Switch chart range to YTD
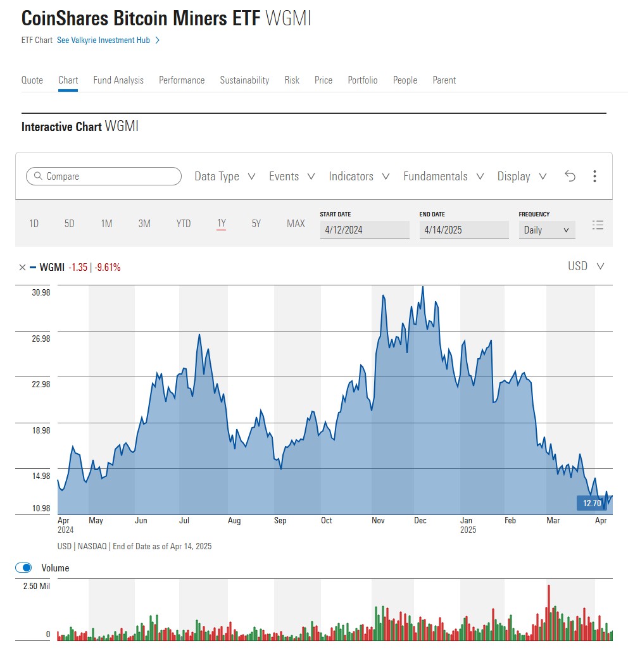 [183, 223]
